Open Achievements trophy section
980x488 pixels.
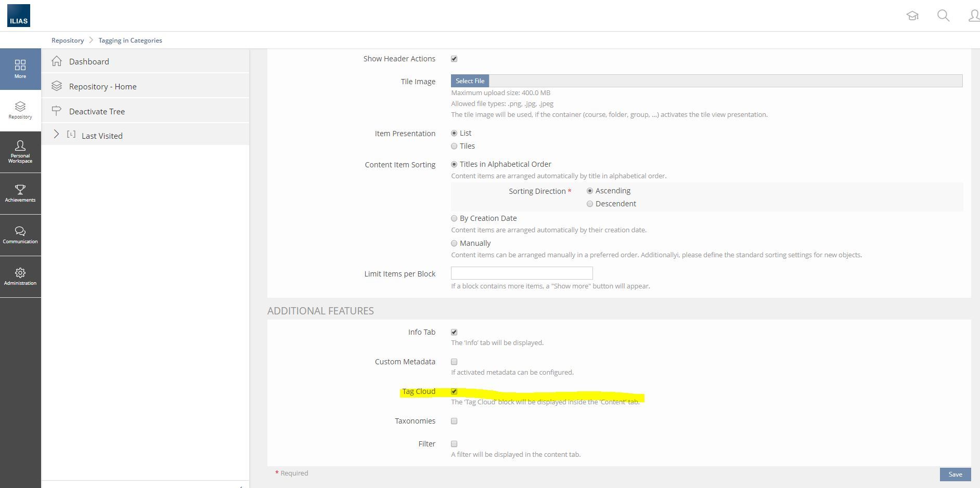point(20,193)
